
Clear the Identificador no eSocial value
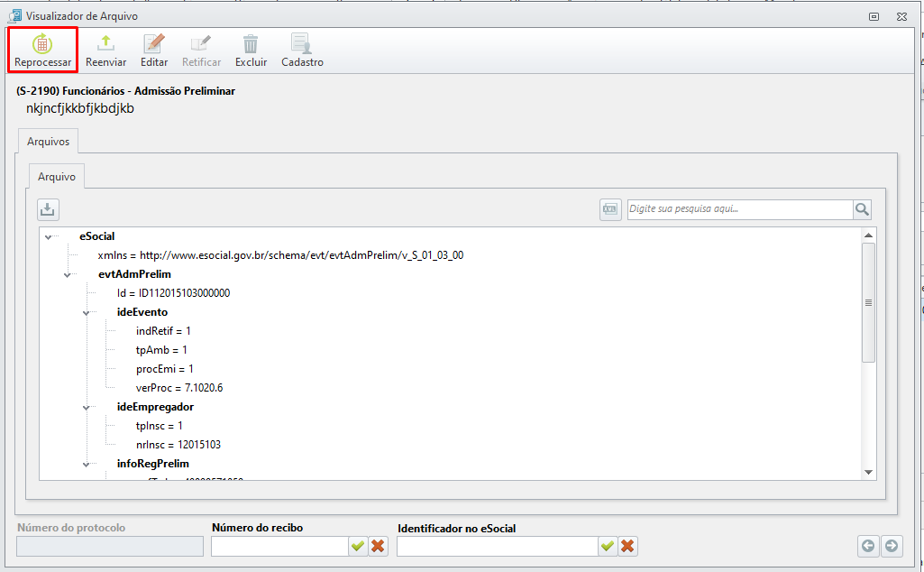(x=627, y=546)
